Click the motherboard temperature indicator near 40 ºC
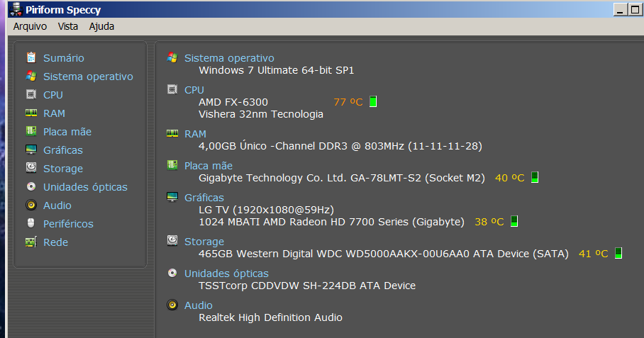The height and width of the screenshot is (338, 644). [535, 177]
